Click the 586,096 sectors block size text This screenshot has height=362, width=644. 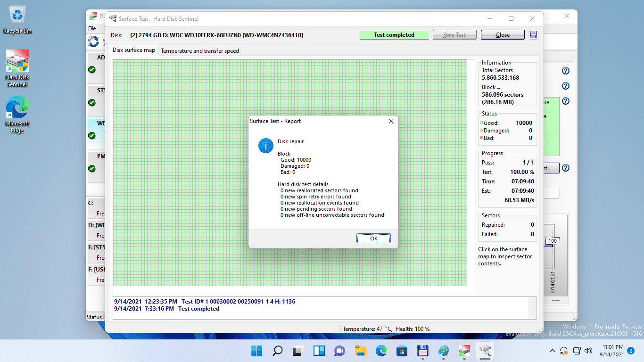[x=503, y=95]
